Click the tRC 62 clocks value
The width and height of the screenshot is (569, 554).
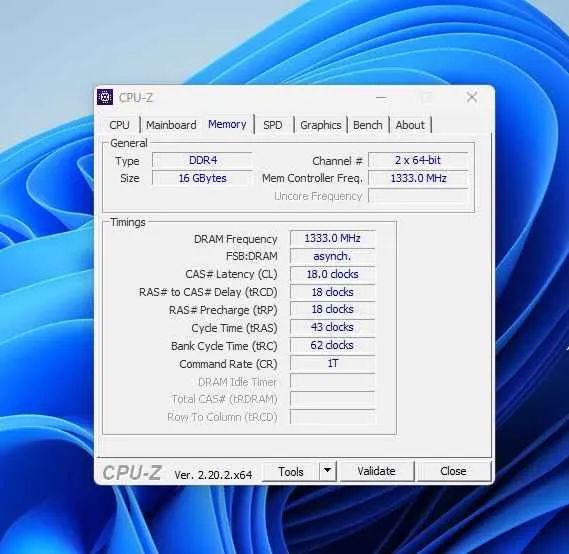click(332, 345)
